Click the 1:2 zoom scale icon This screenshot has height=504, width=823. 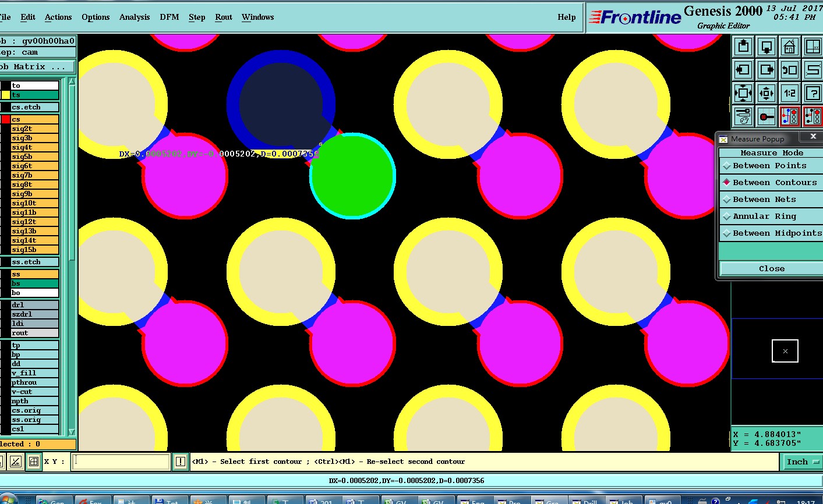[x=790, y=93]
